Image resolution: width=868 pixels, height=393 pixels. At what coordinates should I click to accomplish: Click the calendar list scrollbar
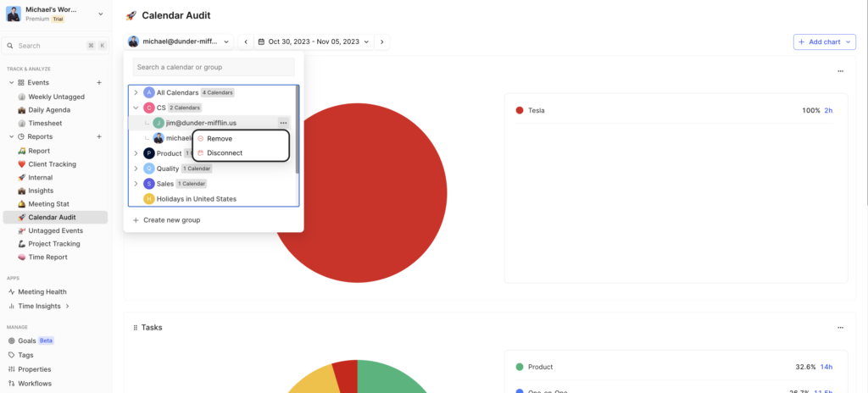pyautogui.click(x=298, y=129)
